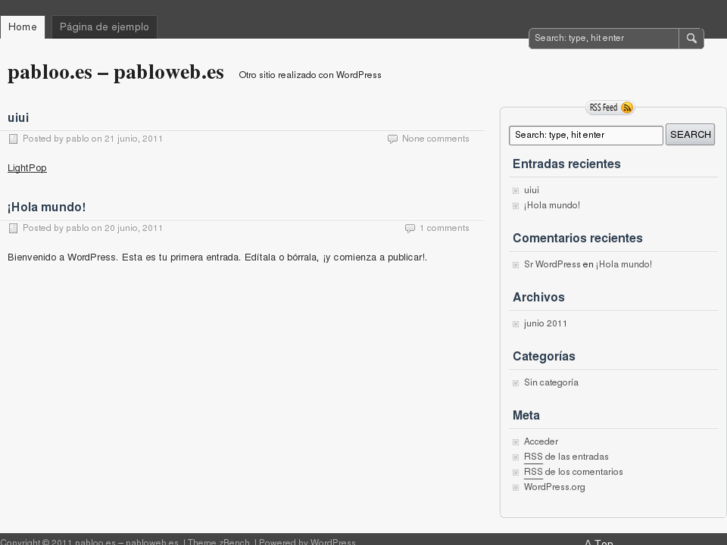727x545 pixels.
Task: Open junio 2011 archive
Action: pyautogui.click(x=545, y=324)
